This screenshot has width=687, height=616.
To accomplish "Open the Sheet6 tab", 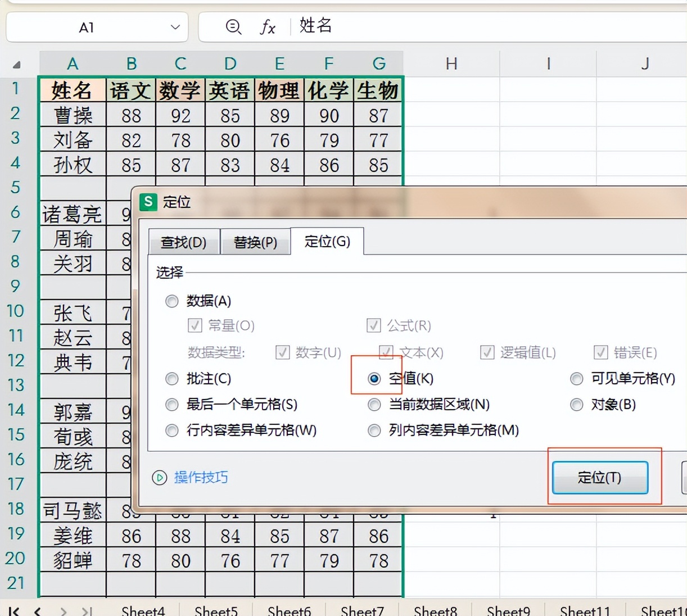I will point(289,611).
